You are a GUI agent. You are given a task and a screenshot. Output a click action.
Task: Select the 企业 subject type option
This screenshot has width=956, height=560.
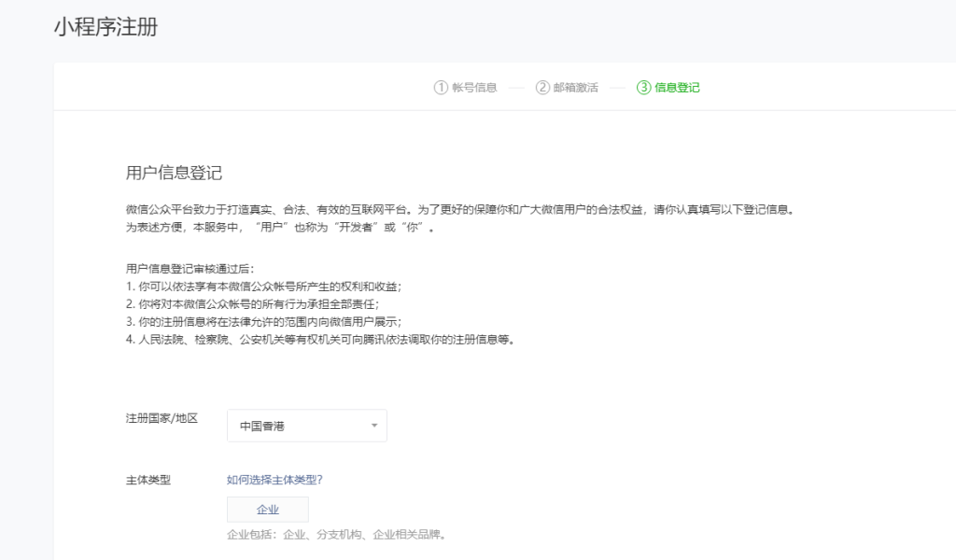click(x=267, y=510)
